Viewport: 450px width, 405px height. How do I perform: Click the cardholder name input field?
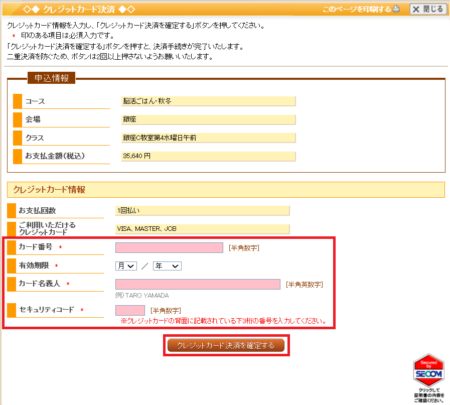(x=198, y=284)
